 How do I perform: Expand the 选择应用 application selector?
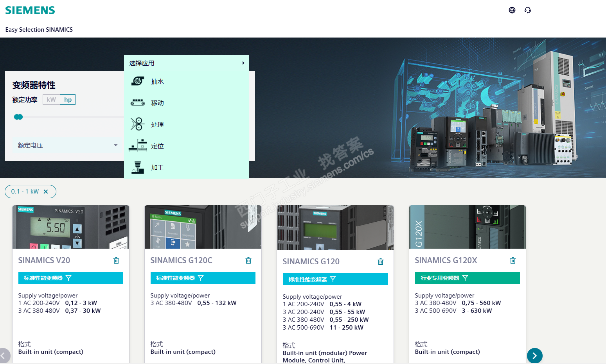coord(187,63)
